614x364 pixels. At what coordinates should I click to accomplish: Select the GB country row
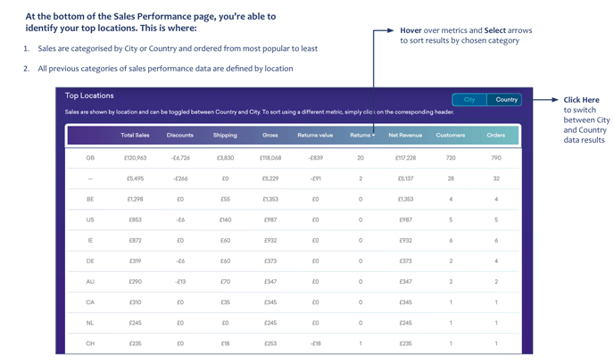tap(90, 158)
